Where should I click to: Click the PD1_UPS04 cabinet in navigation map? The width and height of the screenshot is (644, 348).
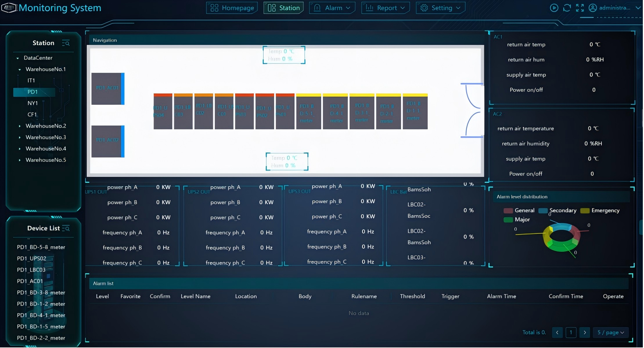(163, 112)
